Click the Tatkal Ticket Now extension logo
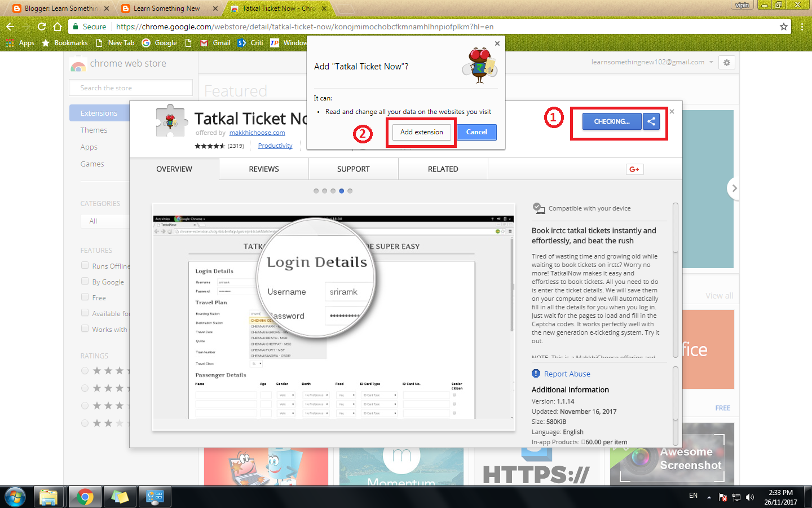 point(170,120)
